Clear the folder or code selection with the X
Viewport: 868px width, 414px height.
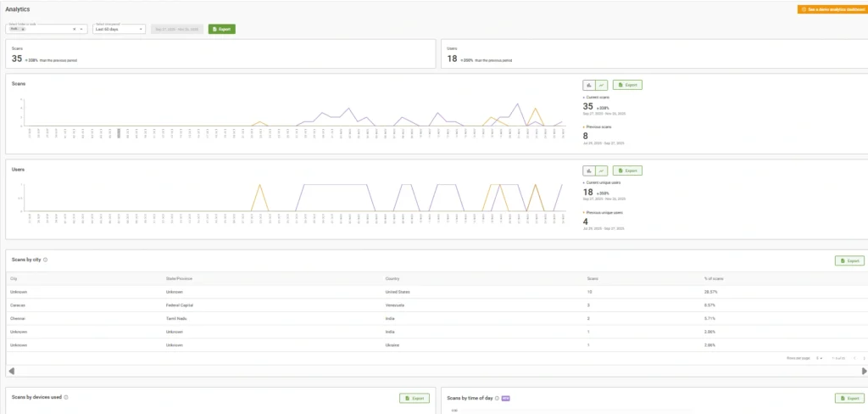(75, 29)
